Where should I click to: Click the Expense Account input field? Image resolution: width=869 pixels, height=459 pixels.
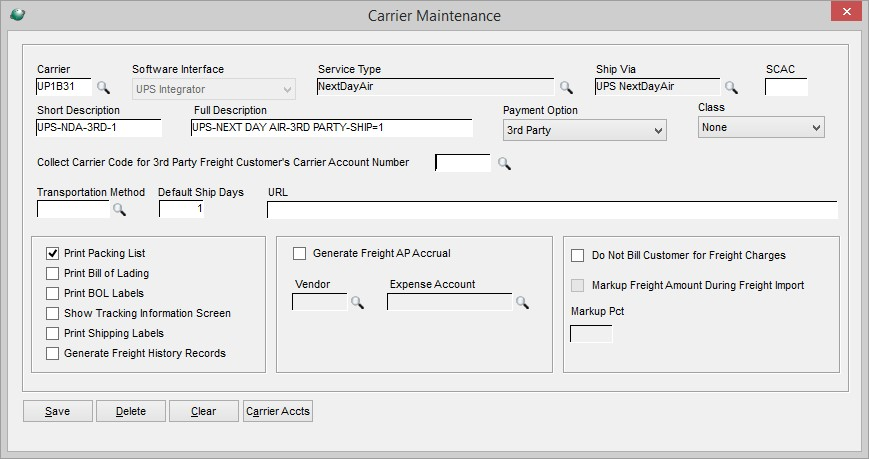click(x=449, y=302)
